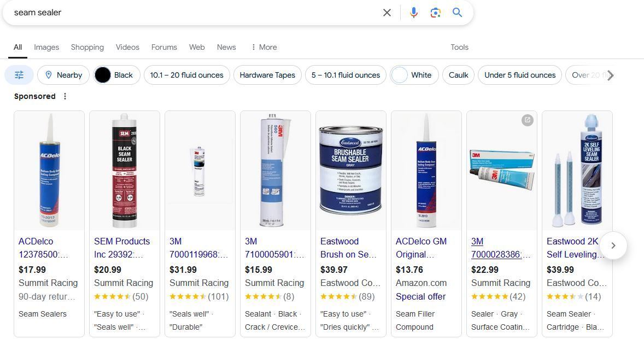Open the Eastwood Brush on Seam Sealer link
644x339 pixels.
pyautogui.click(x=348, y=248)
